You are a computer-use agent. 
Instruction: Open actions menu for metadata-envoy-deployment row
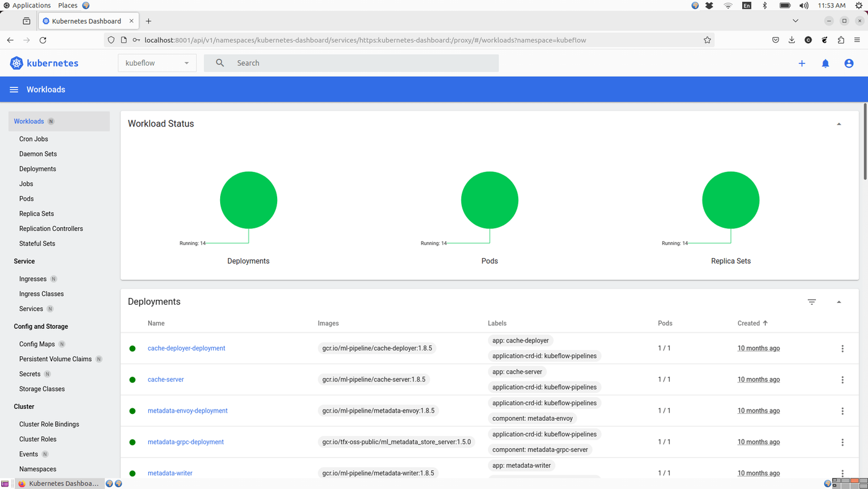point(842,411)
